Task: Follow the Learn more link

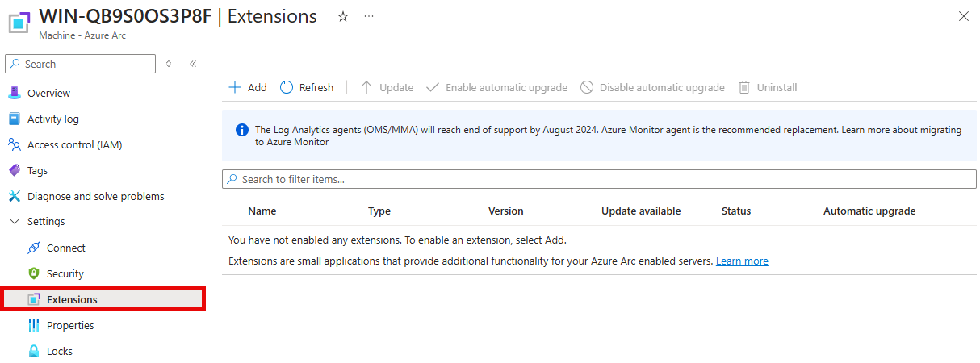Action: pyautogui.click(x=742, y=261)
